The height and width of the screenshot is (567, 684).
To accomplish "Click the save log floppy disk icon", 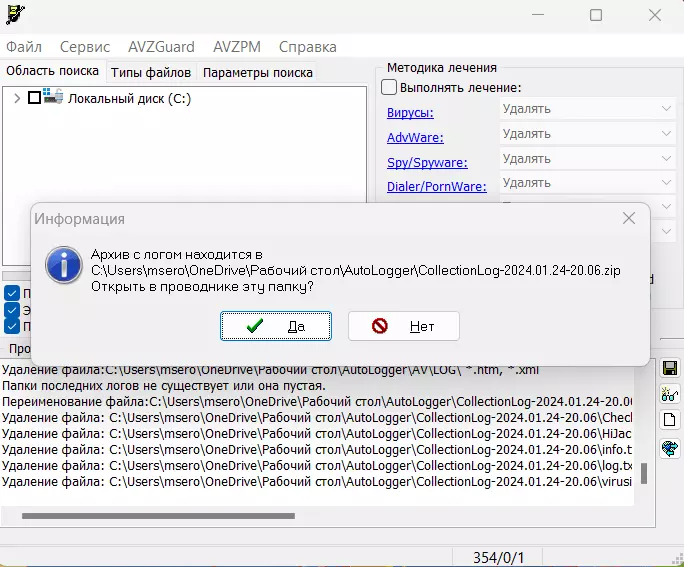I will [x=670, y=369].
